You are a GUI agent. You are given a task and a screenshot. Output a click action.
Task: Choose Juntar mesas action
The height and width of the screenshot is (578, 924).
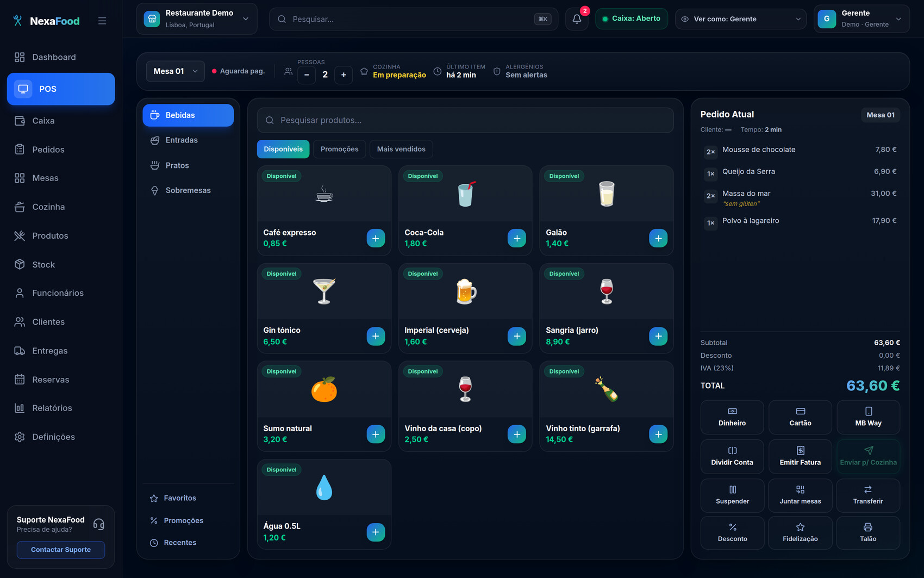click(x=800, y=495)
